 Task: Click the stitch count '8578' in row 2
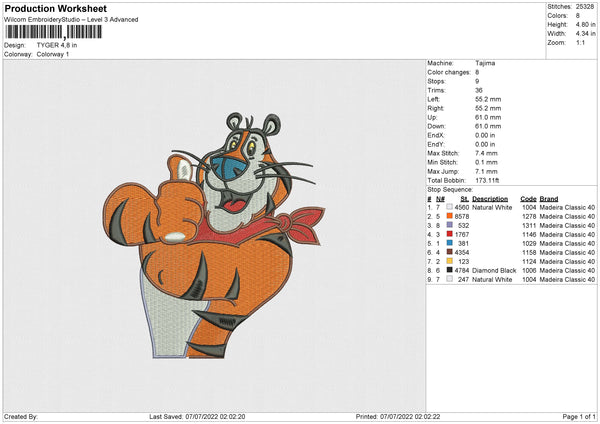(x=461, y=216)
